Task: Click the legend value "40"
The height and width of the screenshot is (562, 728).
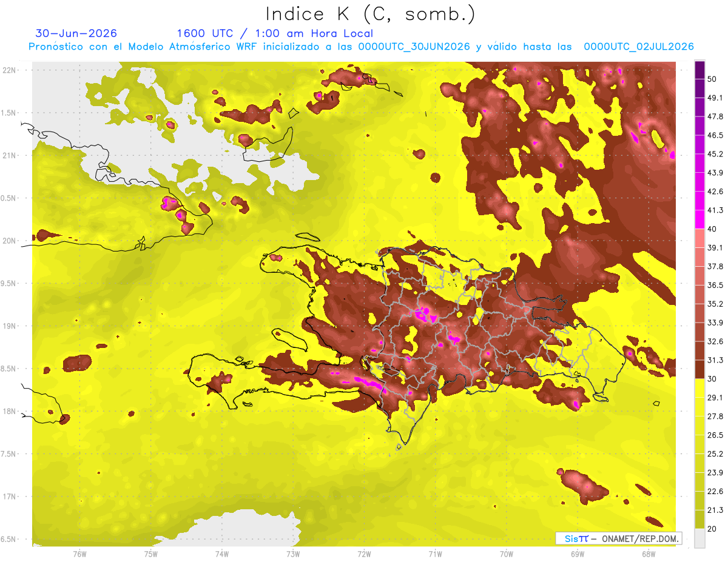Action: [x=712, y=229]
